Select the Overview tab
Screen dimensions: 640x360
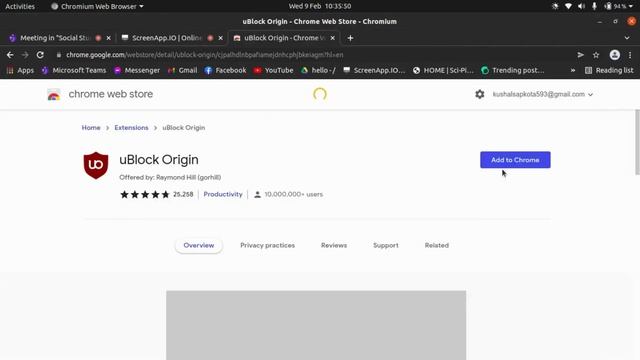tap(199, 245)
